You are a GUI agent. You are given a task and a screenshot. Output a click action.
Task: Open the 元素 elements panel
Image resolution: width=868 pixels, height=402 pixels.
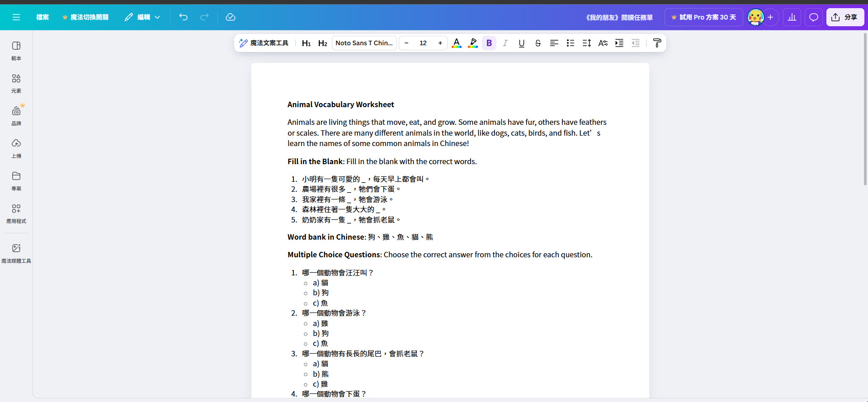click(16, 83)
